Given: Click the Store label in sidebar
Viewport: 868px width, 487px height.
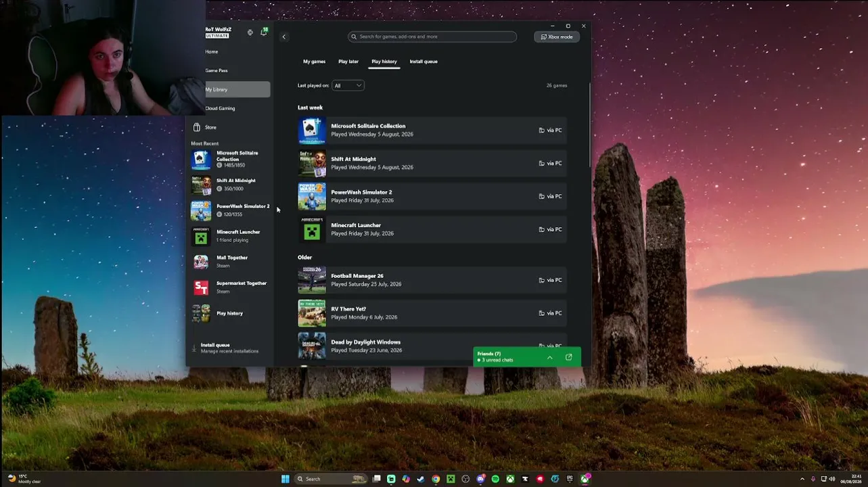Looking at the screenshot, I should [210, 127].
